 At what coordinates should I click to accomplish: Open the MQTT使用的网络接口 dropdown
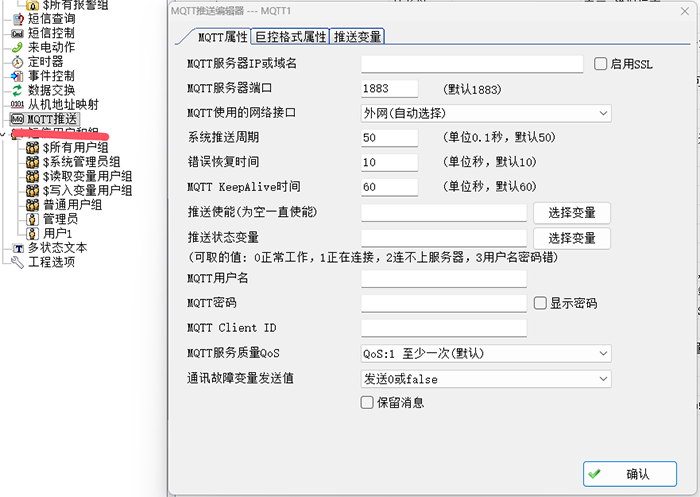click(486, 113)
